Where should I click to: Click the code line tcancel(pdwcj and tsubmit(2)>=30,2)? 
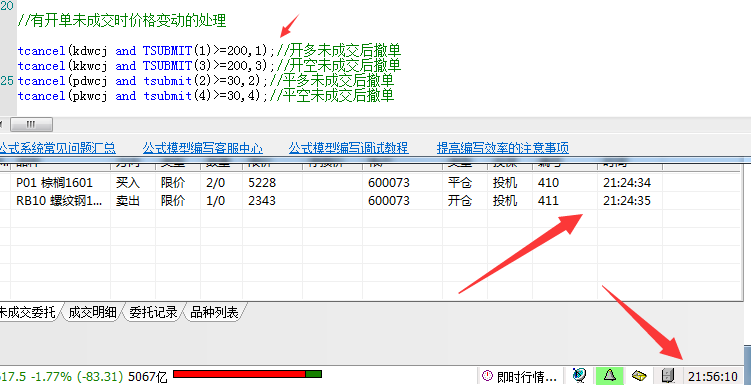[x=143, y=81]
